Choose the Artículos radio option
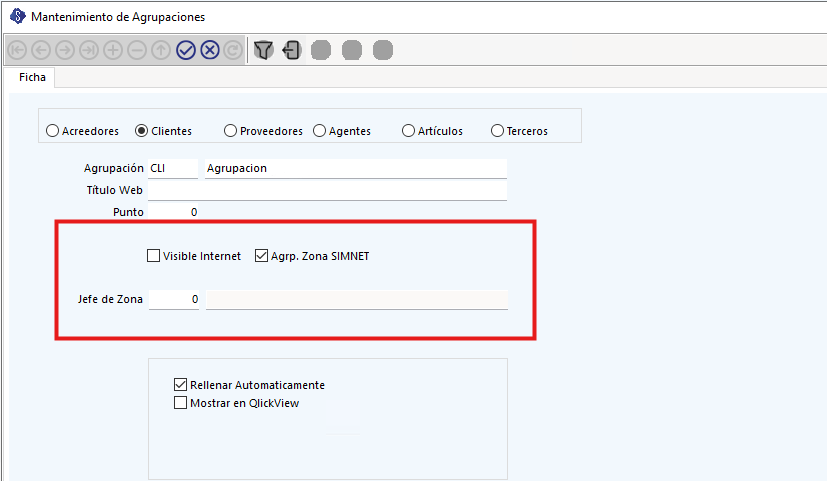827x481 pixels. 408,131
